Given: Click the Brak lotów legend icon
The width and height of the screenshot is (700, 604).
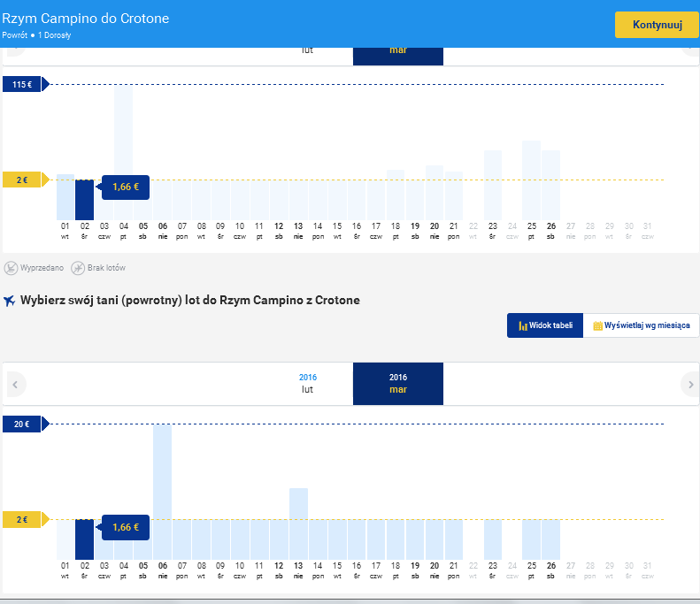Looking at the screenshot, I should pos(78,268).
